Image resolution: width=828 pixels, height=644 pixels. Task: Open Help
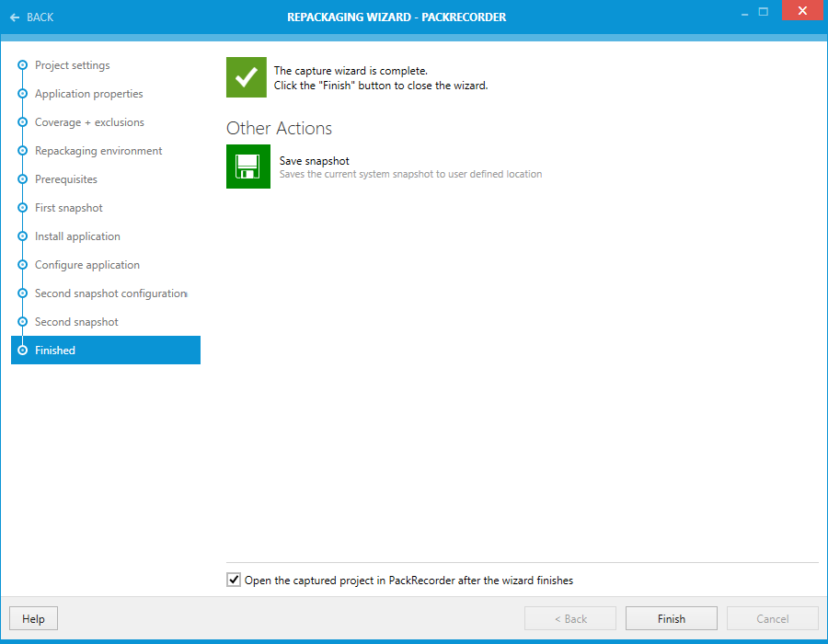coord(33,617)
